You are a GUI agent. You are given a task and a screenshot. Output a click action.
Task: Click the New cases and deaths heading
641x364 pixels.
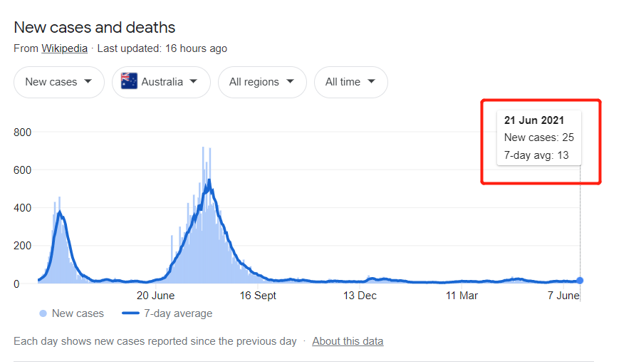(95, 28)
